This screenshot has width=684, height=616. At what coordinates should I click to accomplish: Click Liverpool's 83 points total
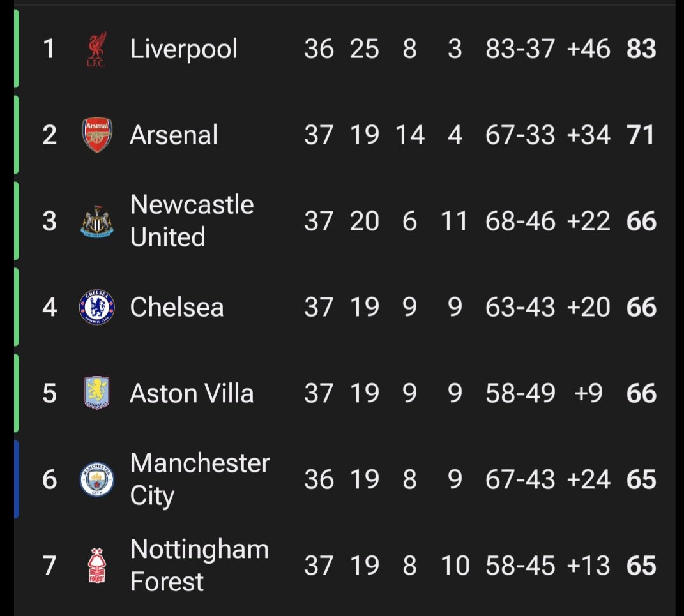641,49
